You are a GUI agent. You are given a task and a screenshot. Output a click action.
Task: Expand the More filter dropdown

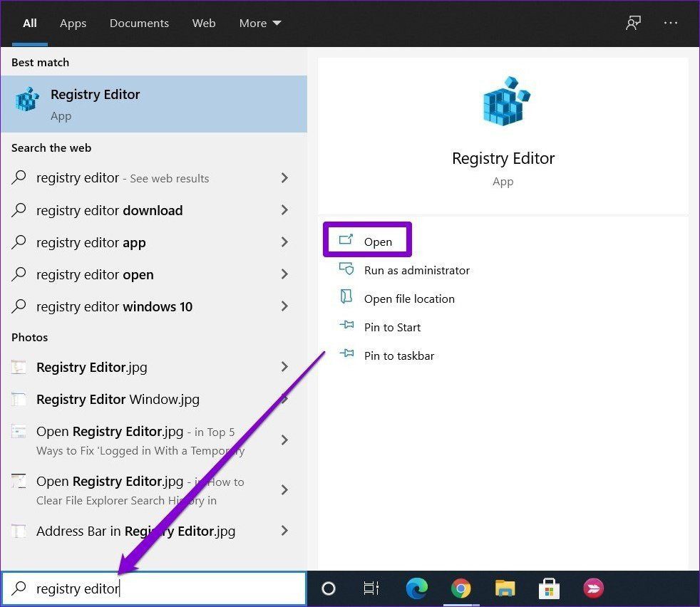[259, 24]
